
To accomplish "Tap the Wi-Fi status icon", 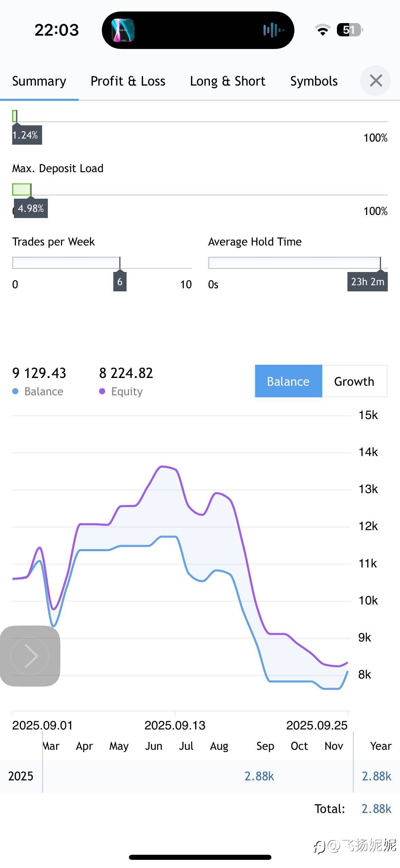I will pos(323,30).
